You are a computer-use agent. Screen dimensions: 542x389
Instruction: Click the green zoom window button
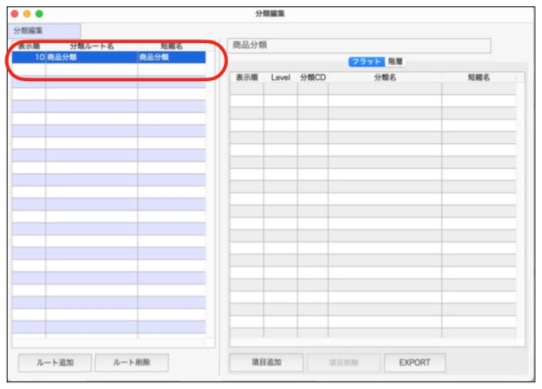[x=39, y=14]
